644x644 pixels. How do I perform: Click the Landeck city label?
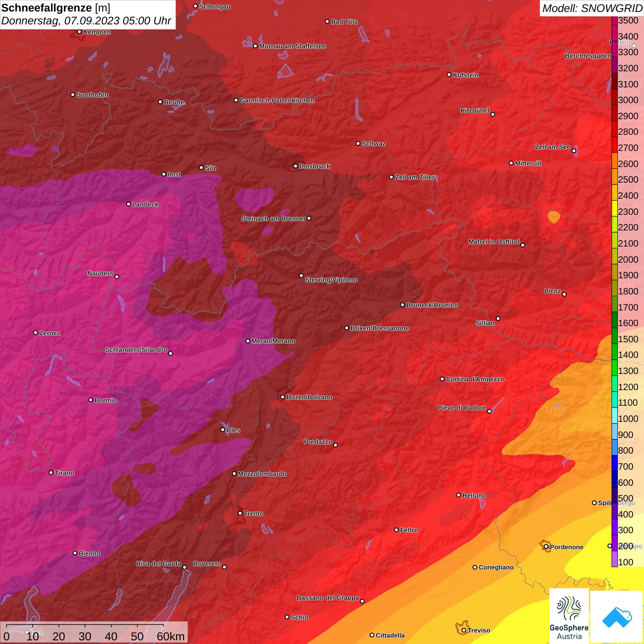pyautogui.click(x=145, y=204)
